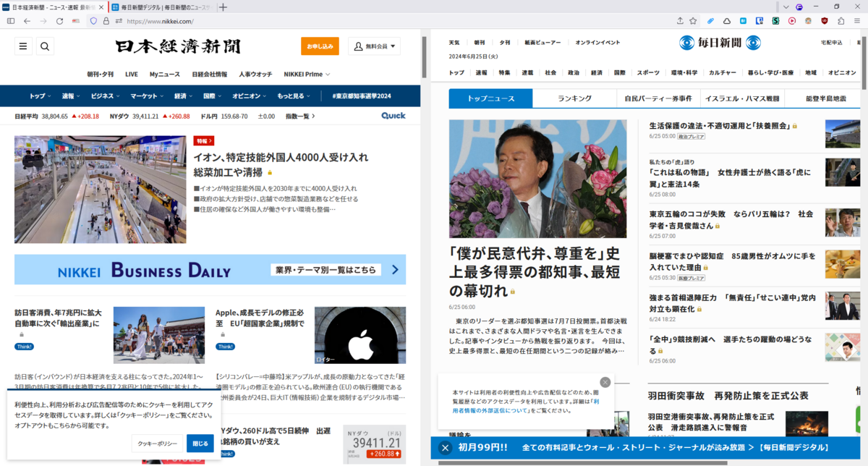Screen dimensions: 868x466
Task: Click クッキーポリシー button in cookie notice
Action: 158,444
